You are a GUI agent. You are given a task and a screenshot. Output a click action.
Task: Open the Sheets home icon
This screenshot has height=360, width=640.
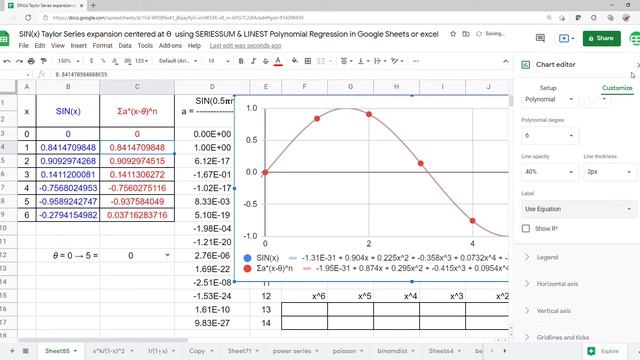pos(4,38)
